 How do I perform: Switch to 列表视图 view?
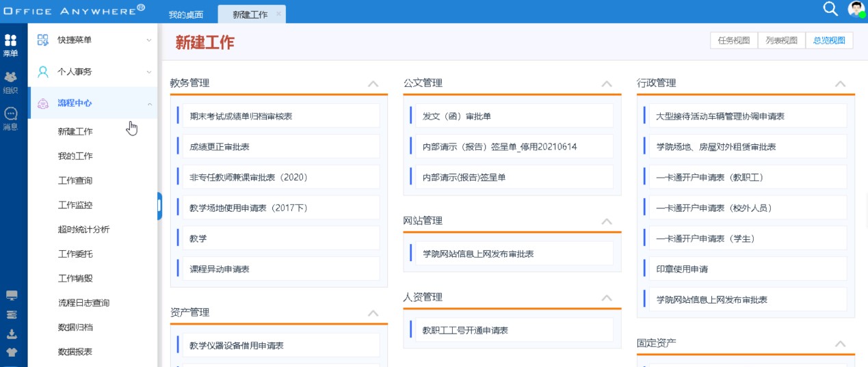pos(781,40)
